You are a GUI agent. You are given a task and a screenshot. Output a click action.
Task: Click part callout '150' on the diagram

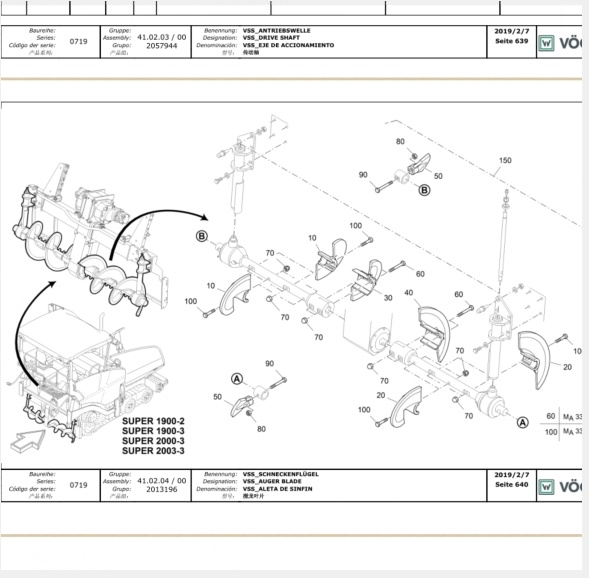point(505,160)
